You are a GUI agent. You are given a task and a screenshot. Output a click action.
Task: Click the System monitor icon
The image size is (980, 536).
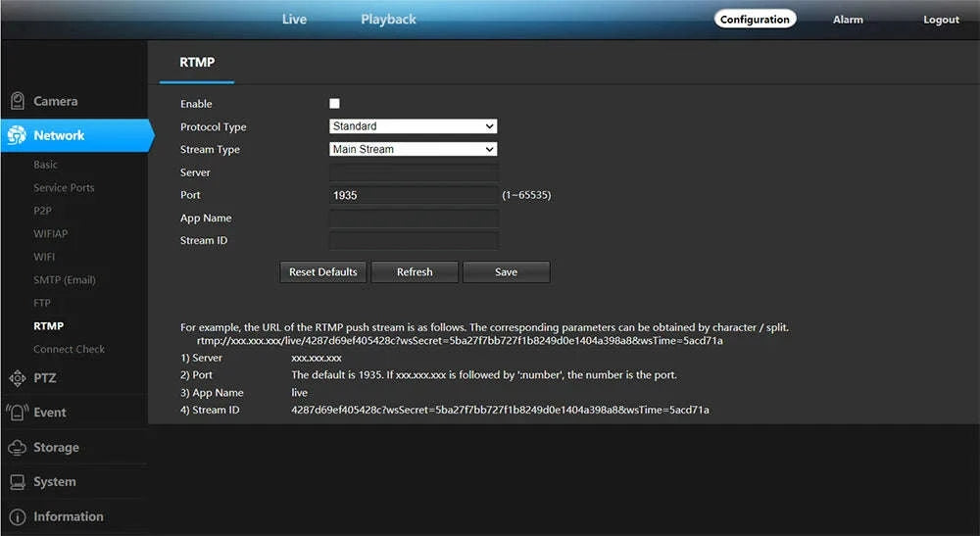pyautogui.click(x=17, y=482)
